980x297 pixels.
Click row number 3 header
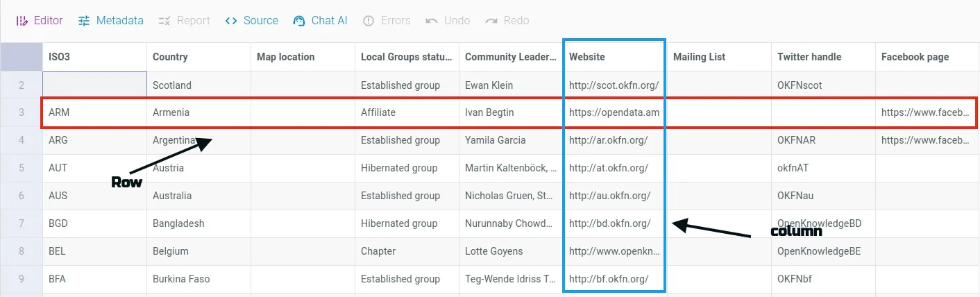point(22,112)
